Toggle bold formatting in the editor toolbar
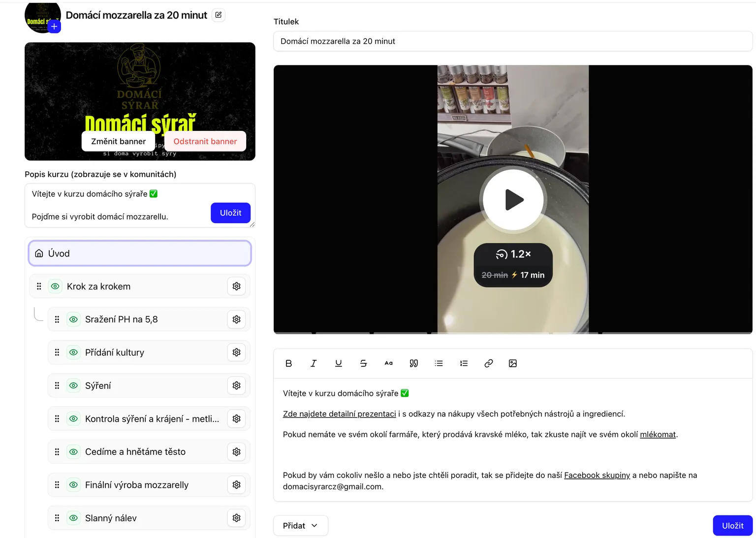This screenshot has height=538, width=756. click(289, 363)
